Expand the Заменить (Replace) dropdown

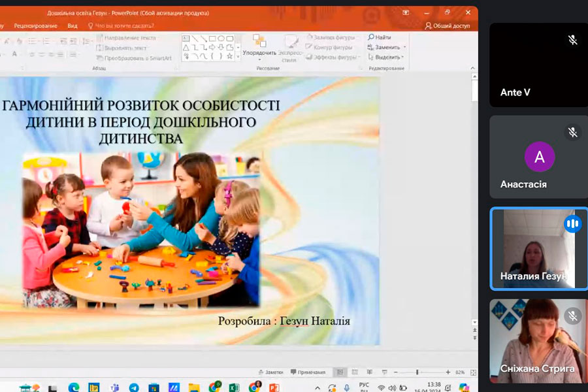coord(404,48)
